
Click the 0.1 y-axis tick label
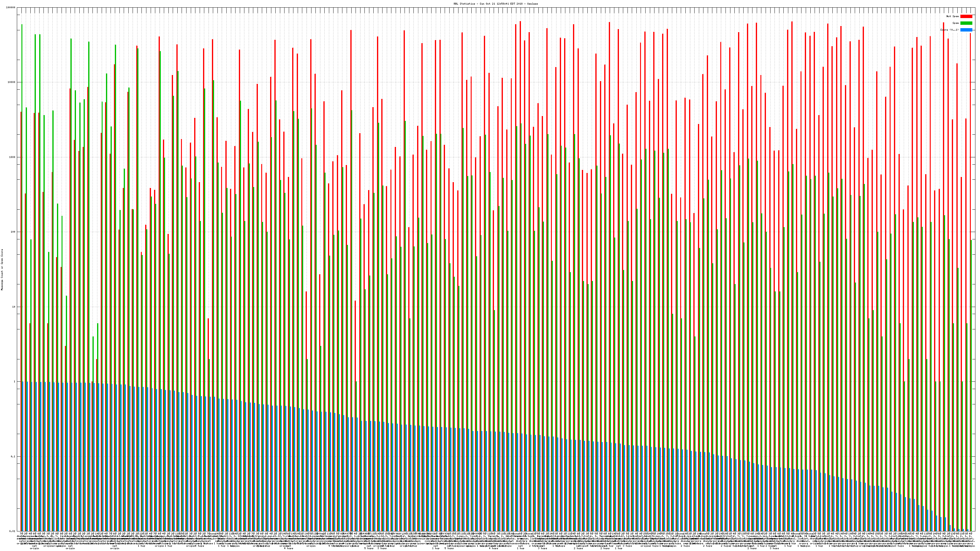13,457
